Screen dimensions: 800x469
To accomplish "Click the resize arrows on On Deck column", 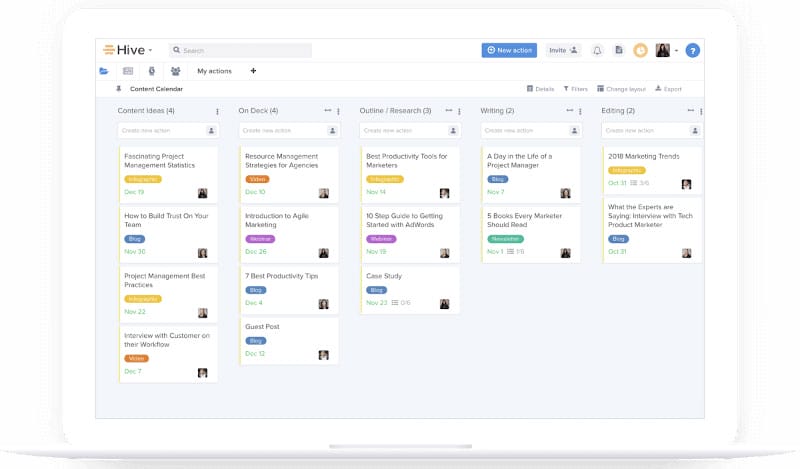I will [x=327, y=111].
